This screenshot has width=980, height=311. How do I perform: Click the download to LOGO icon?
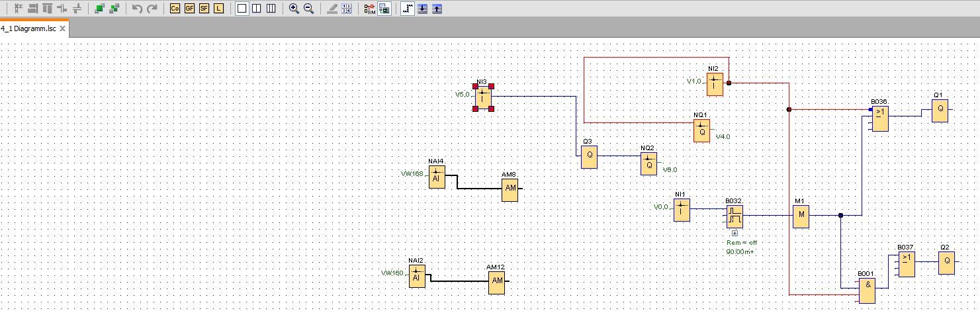coord(422,9)
